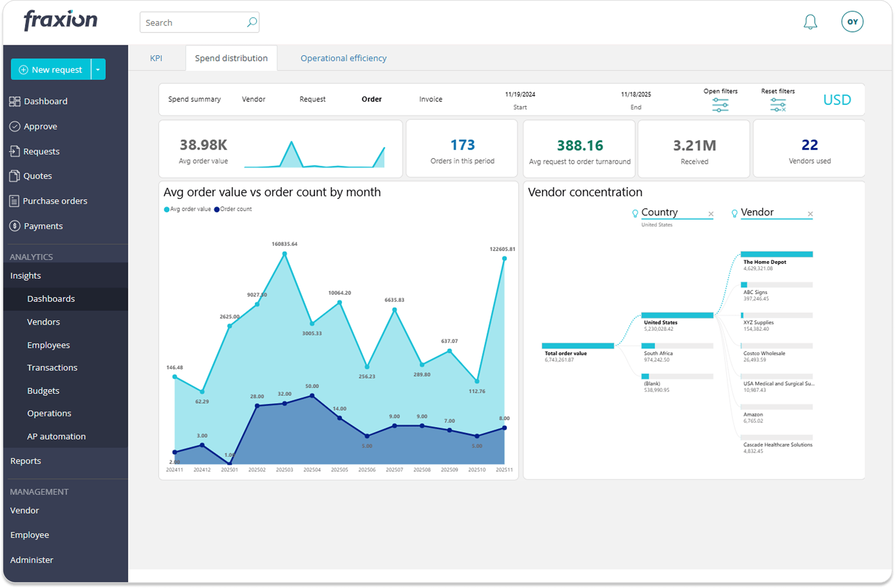Toggle the Order count legend in the chart

[x=233, y=209]
